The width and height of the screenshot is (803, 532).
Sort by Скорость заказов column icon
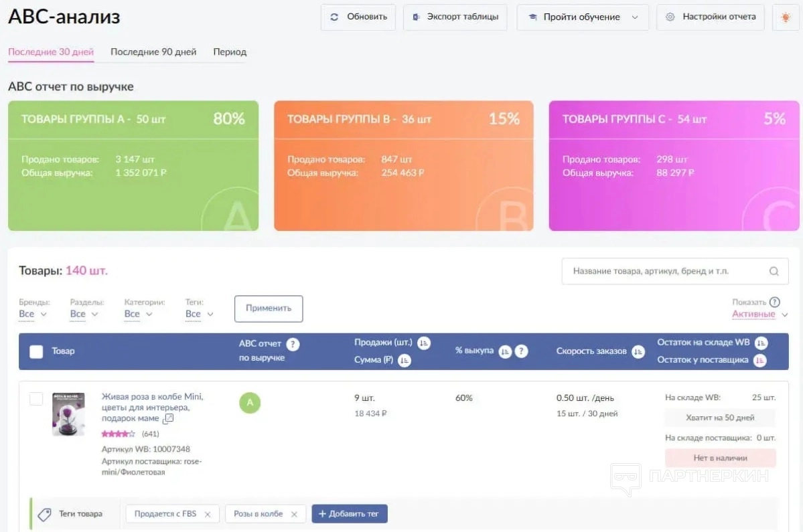point(638,351)
